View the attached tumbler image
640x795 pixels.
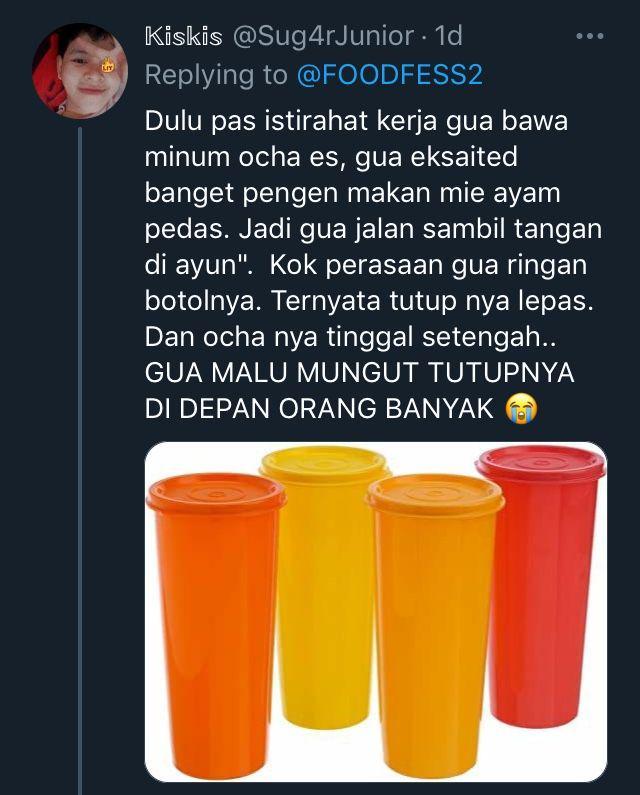pyautogui.click(x=376, y=611)
